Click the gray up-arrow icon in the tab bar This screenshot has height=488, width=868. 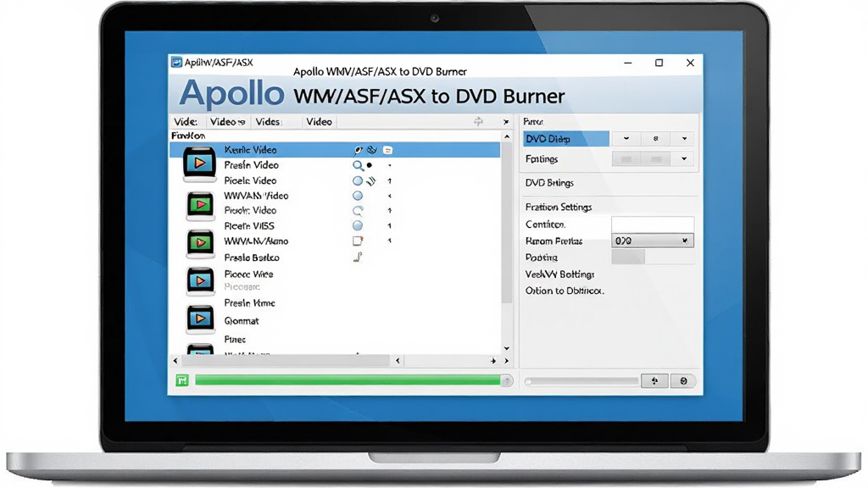[x=478, y=121]
